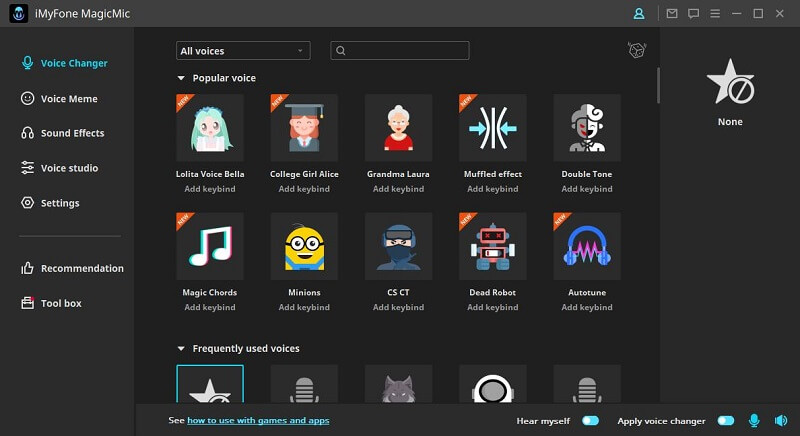The width and height of the screenshot is (800, 436).
Task: Add keybind for Autotune
Action: (587, 307)
